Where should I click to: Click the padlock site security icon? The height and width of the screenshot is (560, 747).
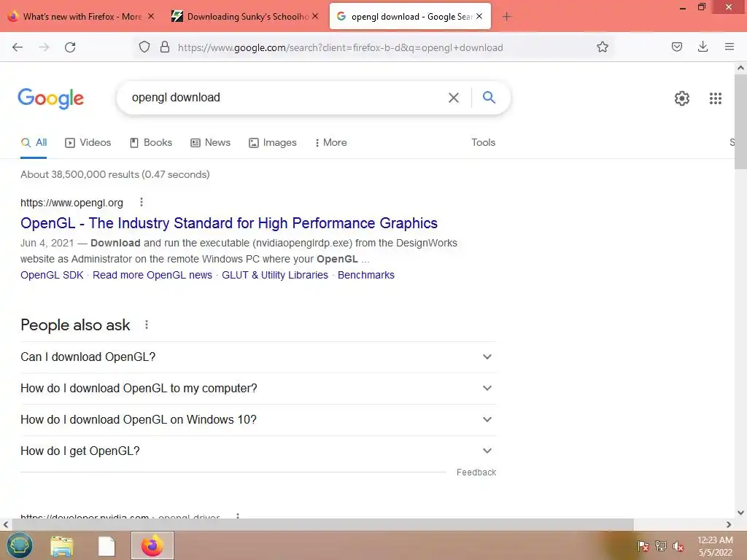(x=165, y=47)
